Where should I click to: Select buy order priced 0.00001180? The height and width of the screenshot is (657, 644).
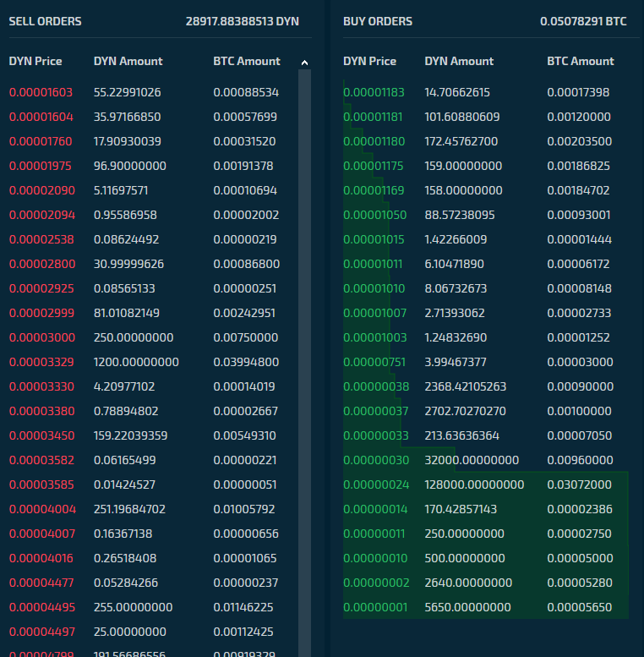point(486,141)
